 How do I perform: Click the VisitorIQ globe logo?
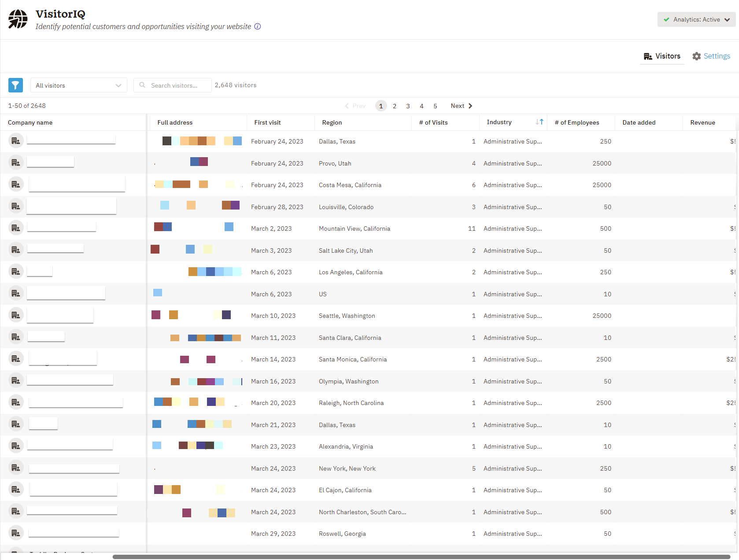click(x=18, y=19)
